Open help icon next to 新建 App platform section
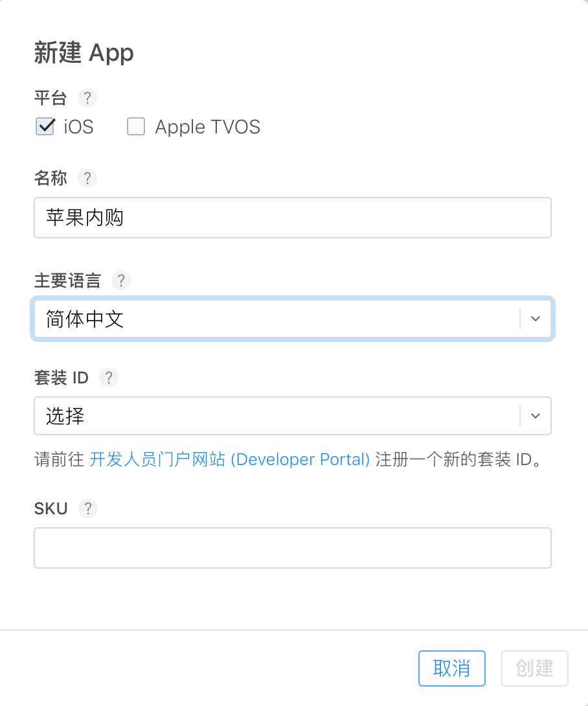The height and width of the screenshot is (706, 588). pos(87,98)
